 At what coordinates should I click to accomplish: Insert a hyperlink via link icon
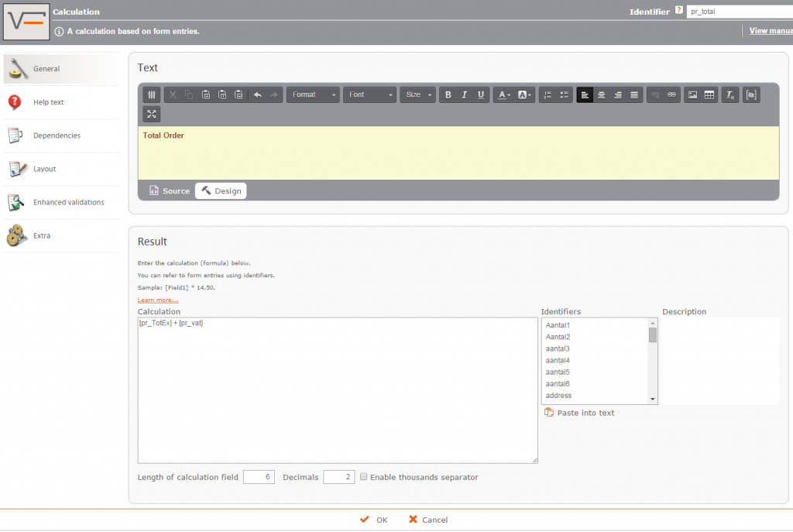671,94
